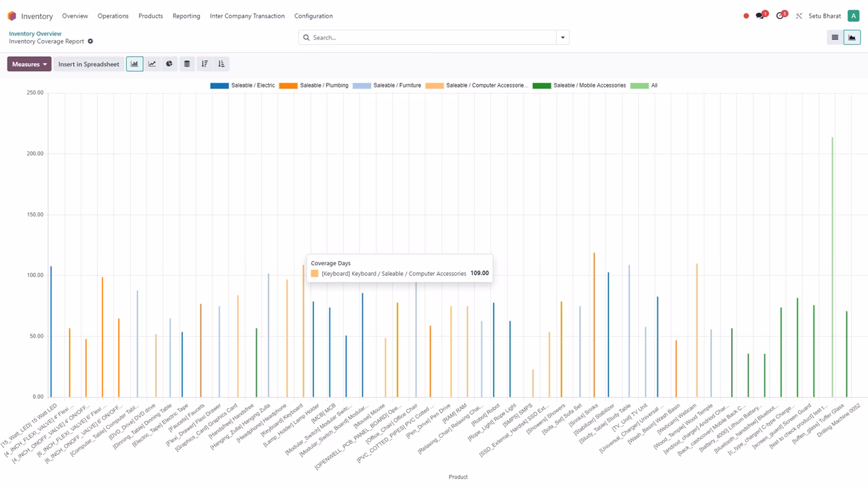Switch to bar chart mode
This screenshot has height=488, width=868.
coord(135,64)
